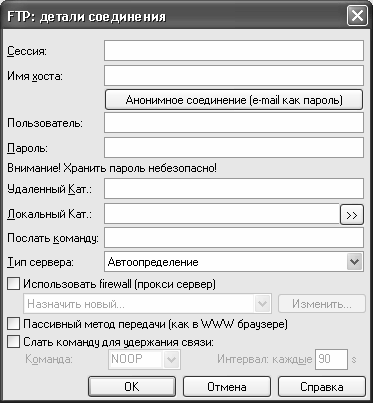Toggle Пассивный метод передачи checkbox
373x403 pixels.
click(x=13, y=323)
